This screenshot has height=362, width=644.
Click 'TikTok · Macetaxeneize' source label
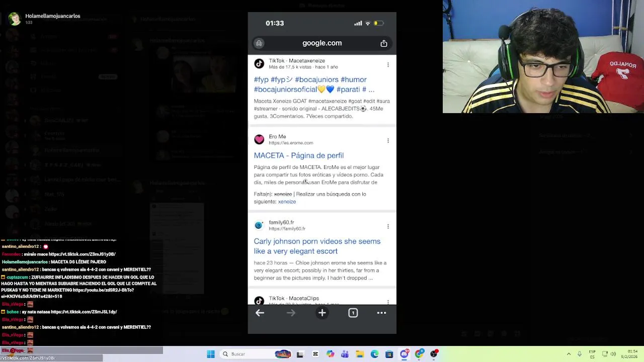click(x=297, y=60)
